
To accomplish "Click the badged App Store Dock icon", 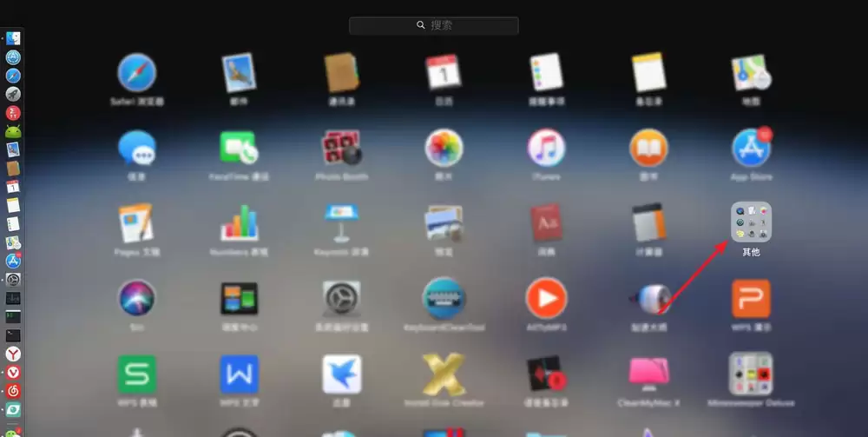I will 13,261.
